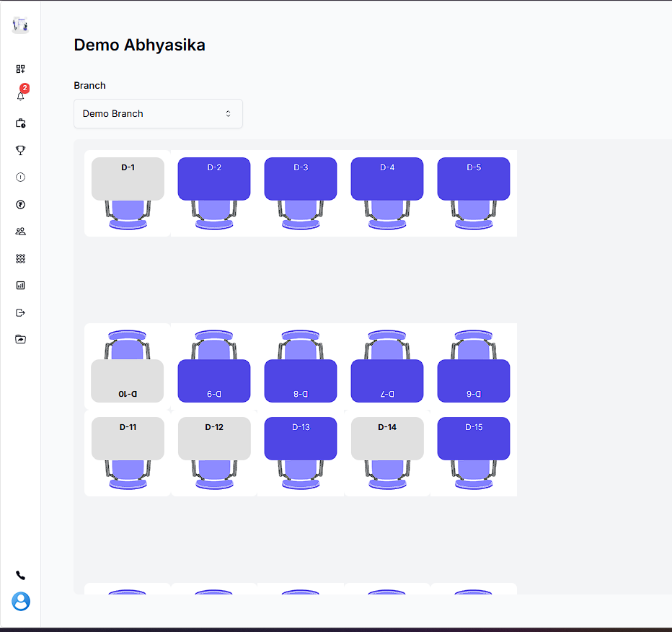
Task: Select seat D-9 desk
Action: [214, 381]
